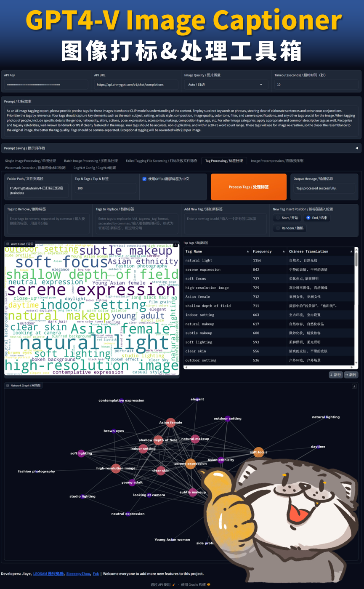Open the CogVLM Config tab
This screenshot has height=589, width=364.
click(94, 168)
